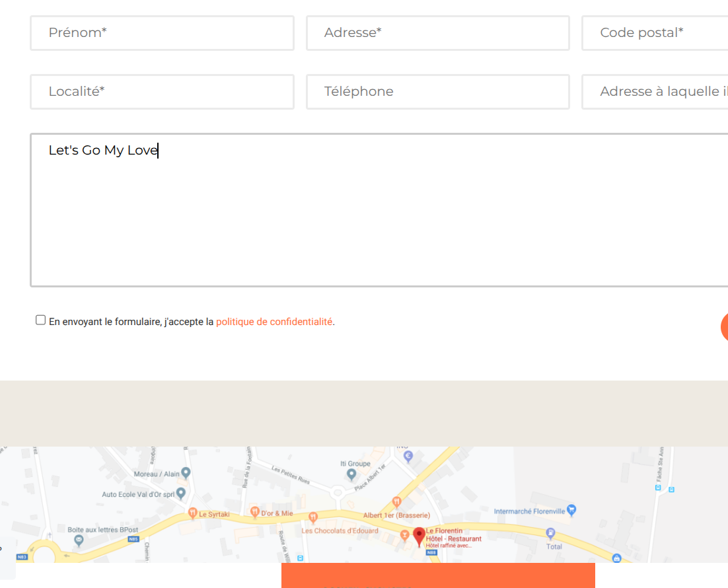Click the Prénom input field

[x=162, y=33]
